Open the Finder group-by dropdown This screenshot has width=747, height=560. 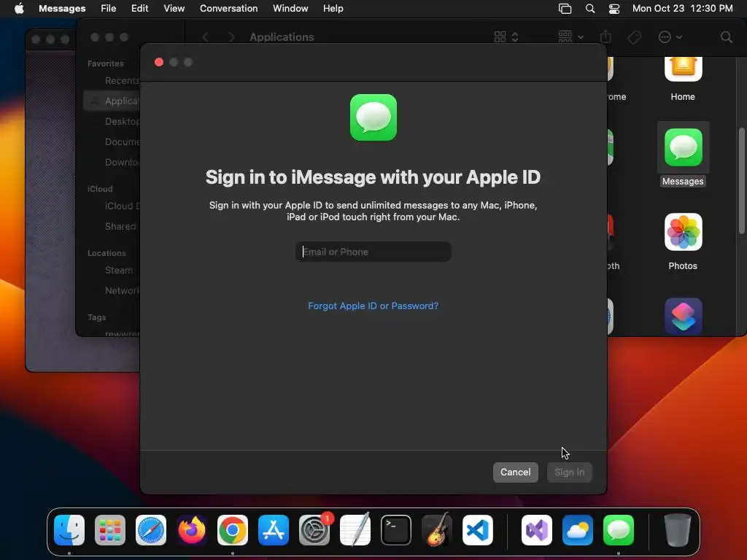tap(570, 36)
